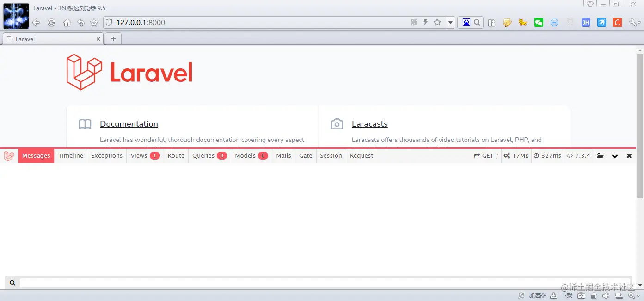Switch to the Messages debugbar tab
Screen dimensions: 644x301
[36, 156]
